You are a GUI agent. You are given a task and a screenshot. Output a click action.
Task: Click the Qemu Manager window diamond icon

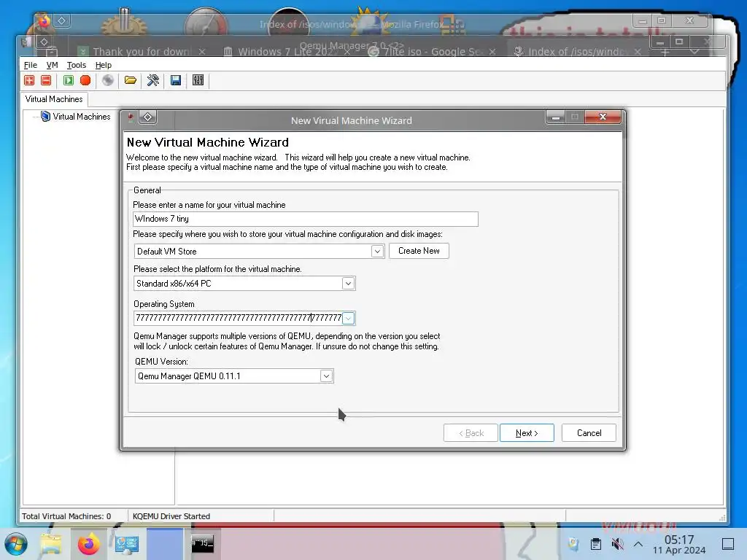(x=44, y=42)
